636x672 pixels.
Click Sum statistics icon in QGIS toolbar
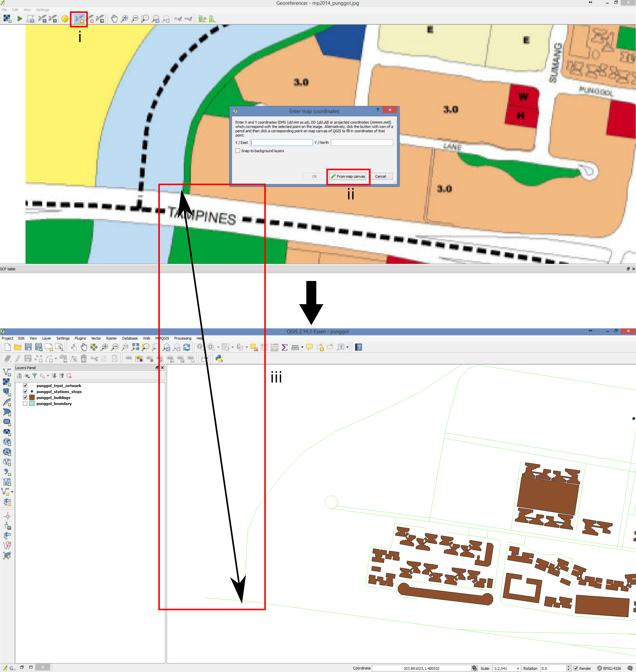pos(284,347)
